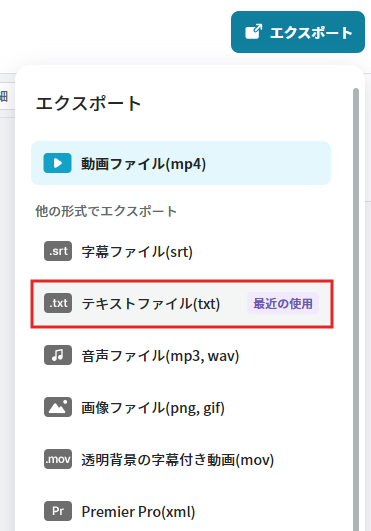Click the .srt file badge icon
371x531 pixels.
tap(58, 251)
